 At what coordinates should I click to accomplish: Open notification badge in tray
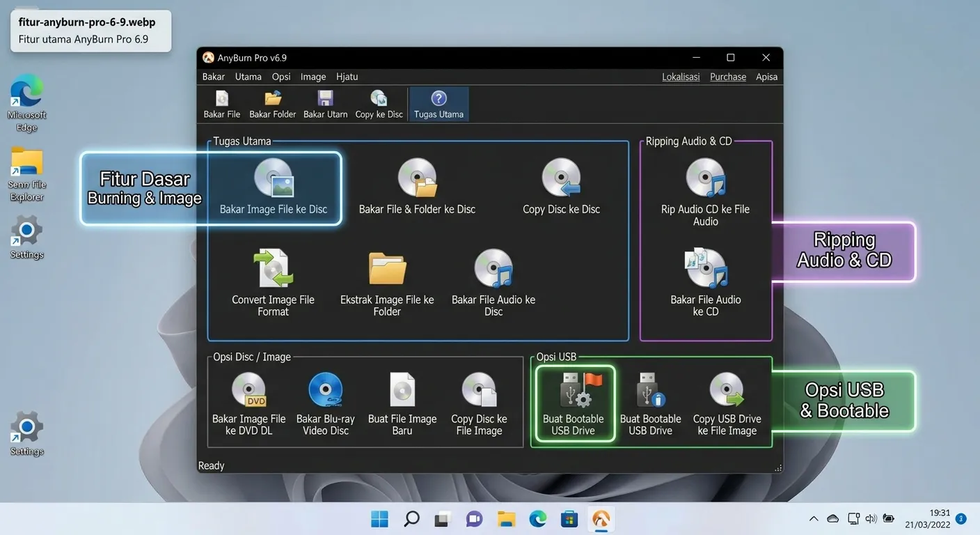click(961, 519)
